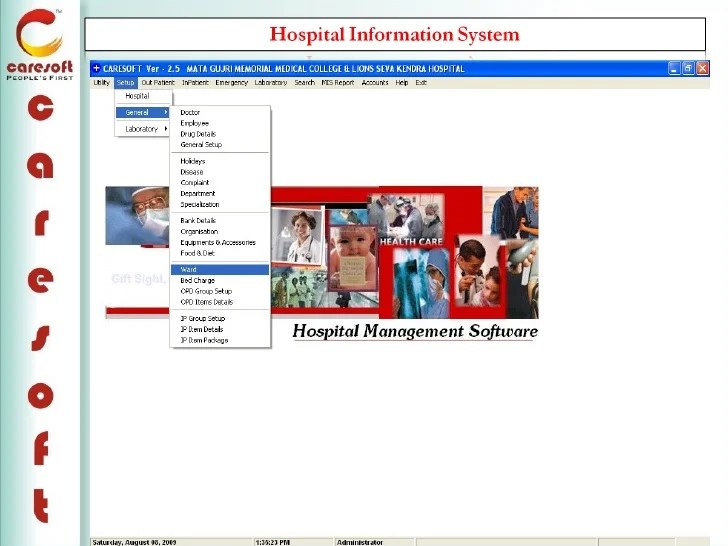Open OPD Group Setup
The image size is (728, 546).
[x=220, y=291]
